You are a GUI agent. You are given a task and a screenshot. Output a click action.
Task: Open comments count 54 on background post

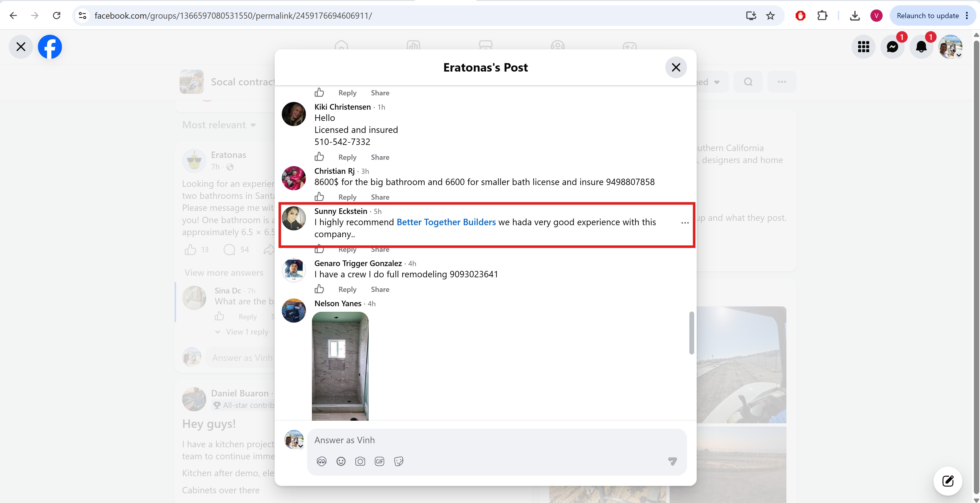click(236, 250)
